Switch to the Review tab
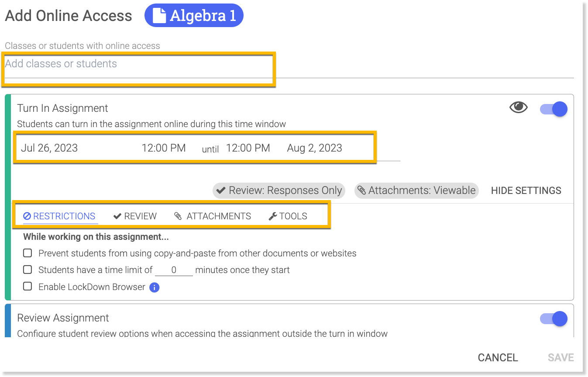588x377 pixels. tap(135, 216)
